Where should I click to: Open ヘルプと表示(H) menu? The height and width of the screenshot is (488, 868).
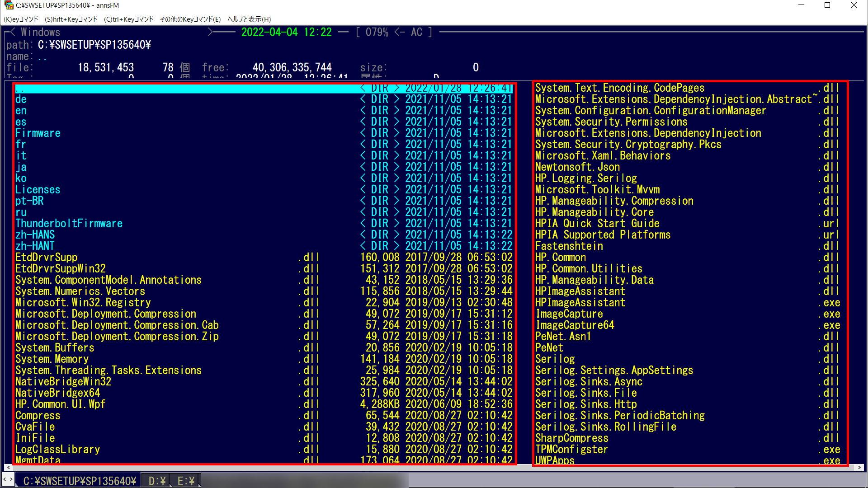tap(249, 19)
